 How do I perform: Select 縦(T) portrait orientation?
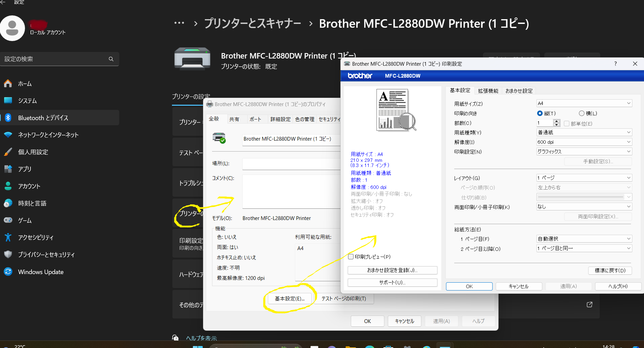tap(540, 113)
